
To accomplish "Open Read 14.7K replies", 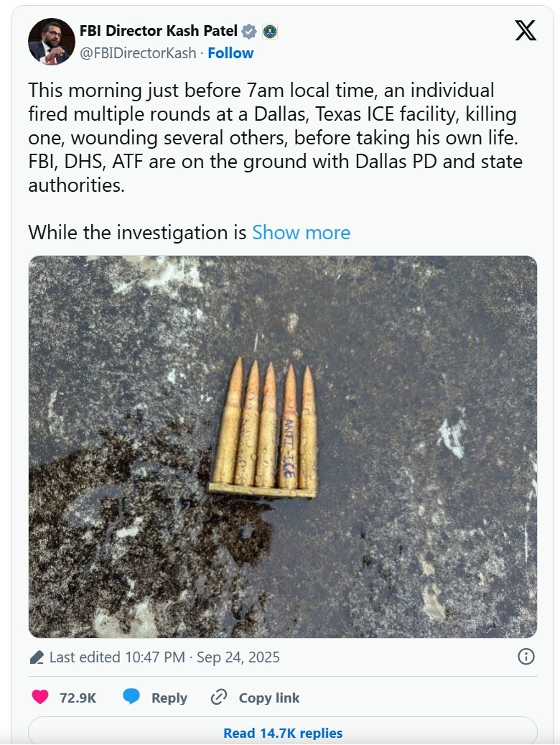I will point(282,733).
